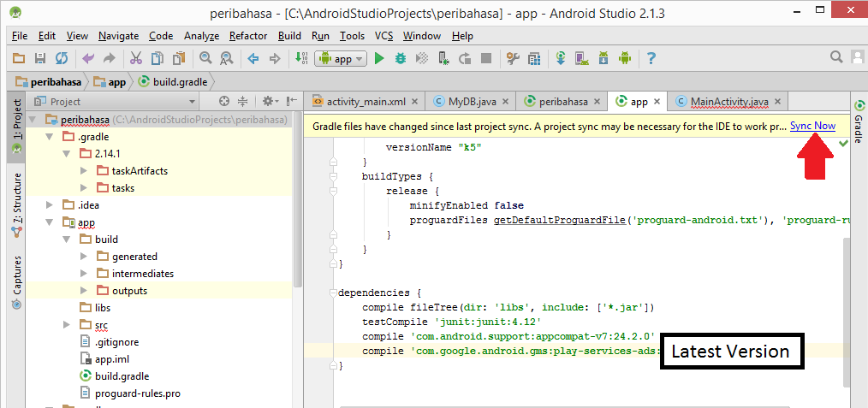Click the Debug app bug icon
The image size is (868, 408).
pyautogui.click(x=401, y=58)
